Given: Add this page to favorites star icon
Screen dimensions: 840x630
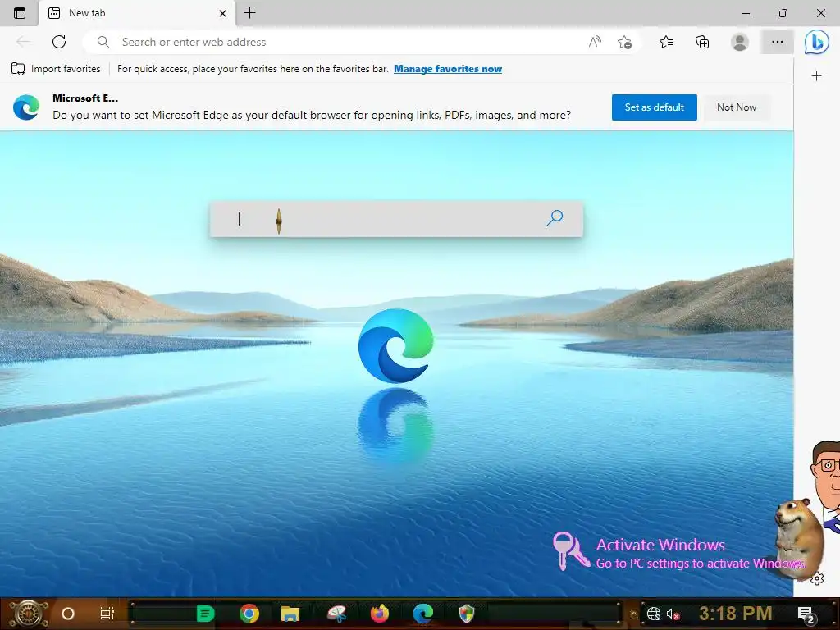Looking at the screenshot, I should tap(624, 42).
